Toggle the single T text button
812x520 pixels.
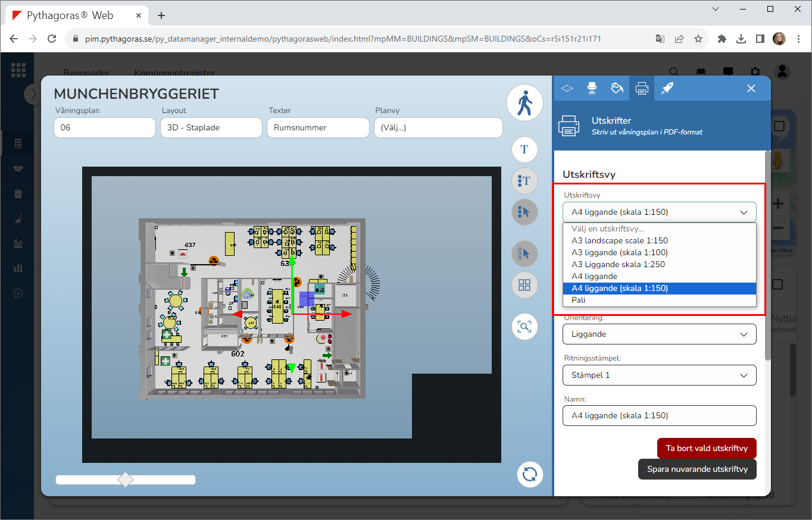tap(524, 149)
